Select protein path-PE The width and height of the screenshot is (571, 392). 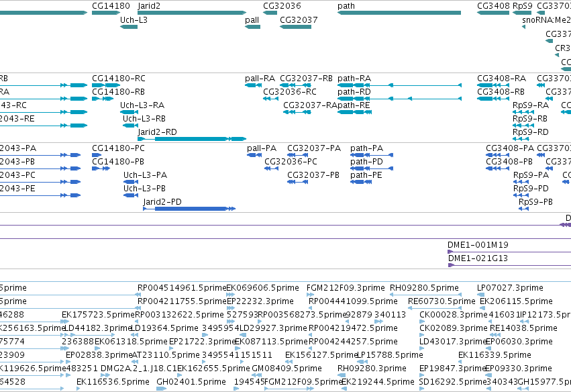pyautogui.click(x=361, y=182)
